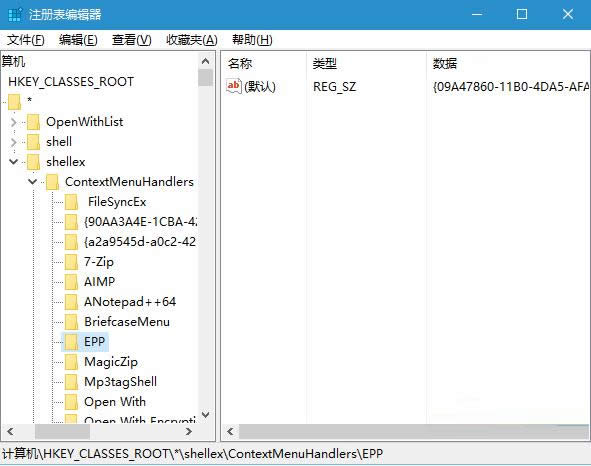The width and height of the screenshot is (591, 466).
Task: Click the {90AA3A4E-1CBA folder icon
Action: (x=71, y=222)
